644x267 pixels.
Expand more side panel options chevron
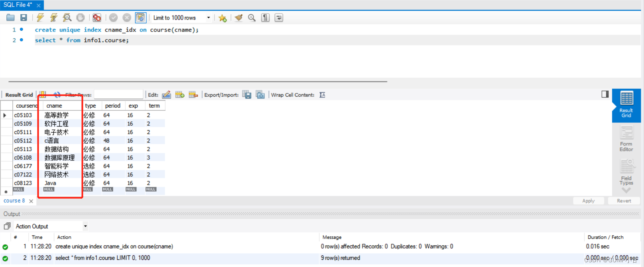[626, 190]
